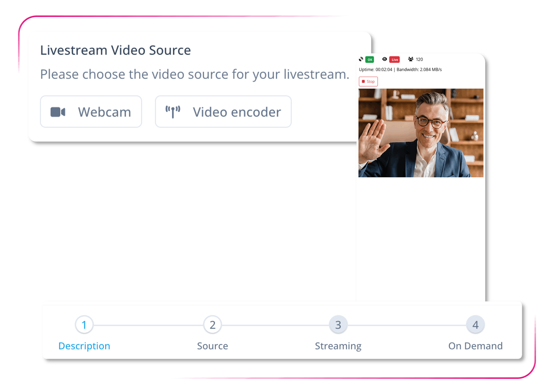The width and height of the screenshot is (553, 392).
Task: Open the live video preview thumbnail
Action: [421, 133]
